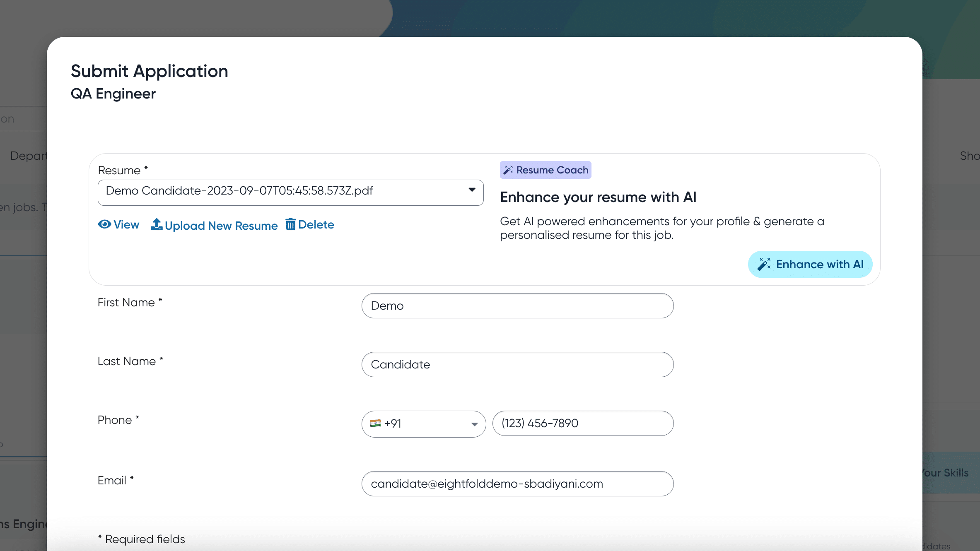The width and height of the screenshot is (980, 551).
Task: Open the +91 country code dropdown
Action: coord(424,424)
